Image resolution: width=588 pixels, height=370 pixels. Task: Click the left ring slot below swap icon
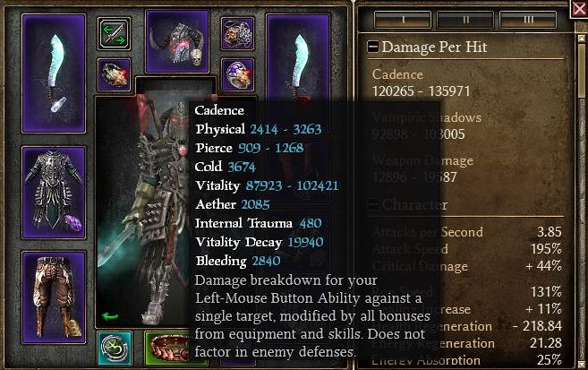[x=114, y=74]
